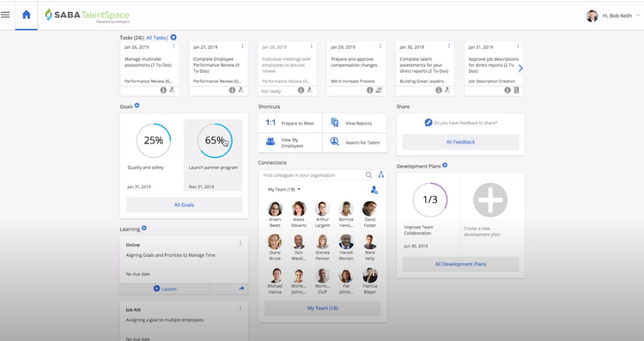Screen dimensions: 644x341
Task: Open Prepare and approve compensation changes task
Action: pos(354,62)
